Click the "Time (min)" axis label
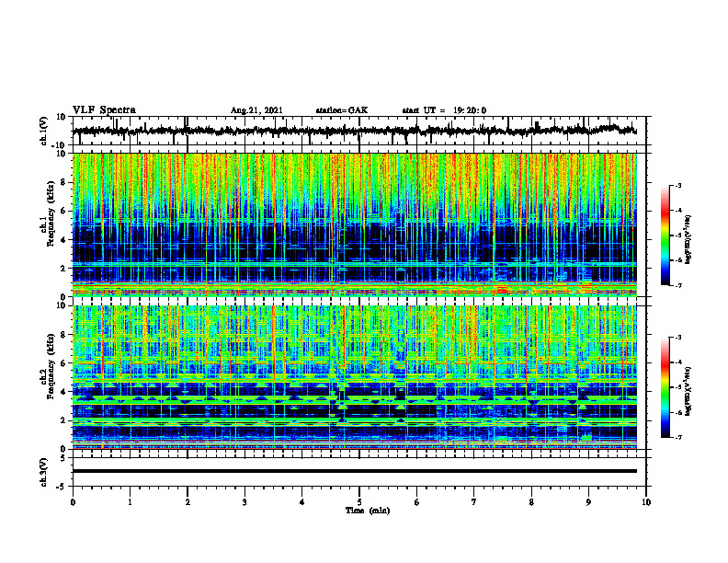This screenshot has width=728, height=563. pyautogui.click(x=368, y=511)
